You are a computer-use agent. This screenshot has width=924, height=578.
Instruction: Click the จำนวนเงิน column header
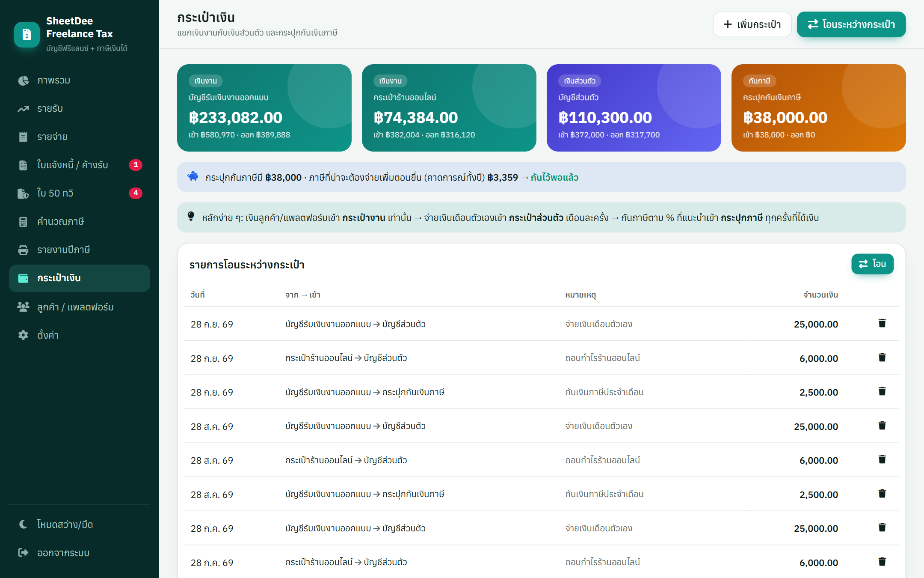pyautogui.click(x=820, y=295)
